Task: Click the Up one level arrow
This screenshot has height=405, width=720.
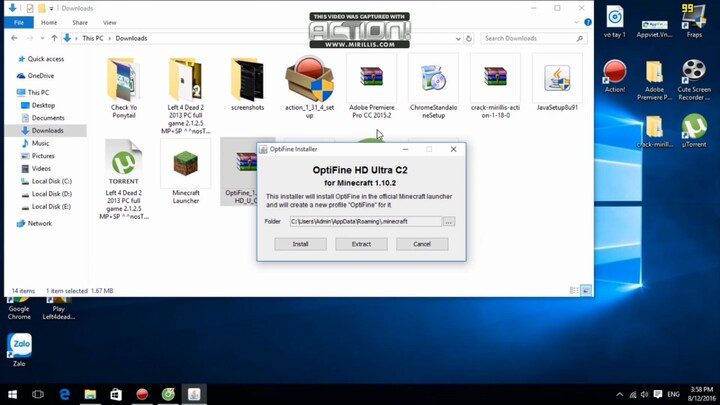Action: point(54,38)
